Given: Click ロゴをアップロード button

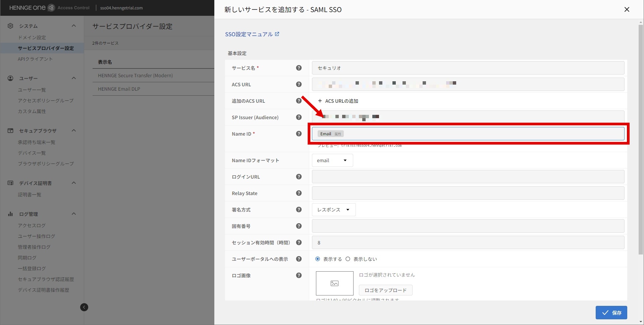Looking at the screenshot, I should 386,290.
